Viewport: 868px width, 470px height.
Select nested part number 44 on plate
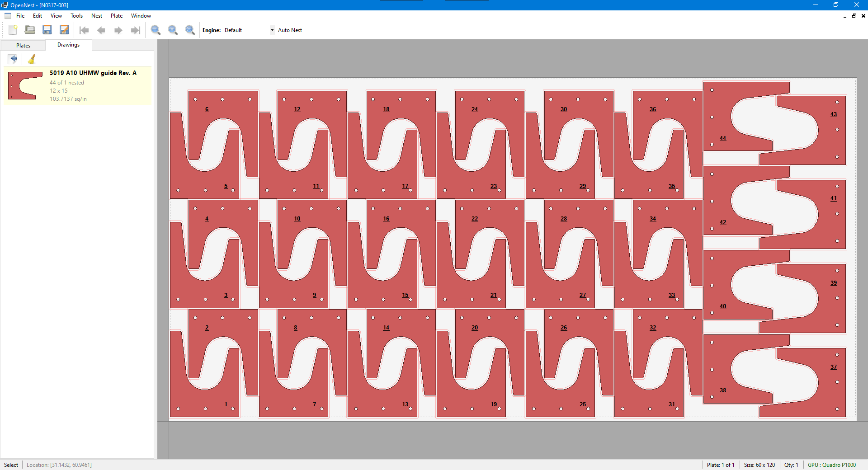click(x=722, y=139)
